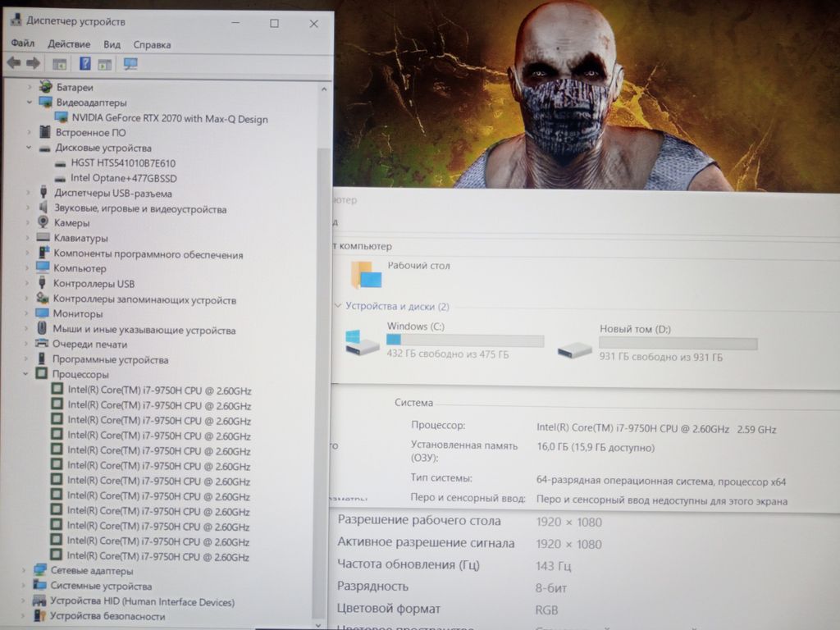
Task: Click the monitor icon beside Компьютер
Action: click(x=43, y=268)
